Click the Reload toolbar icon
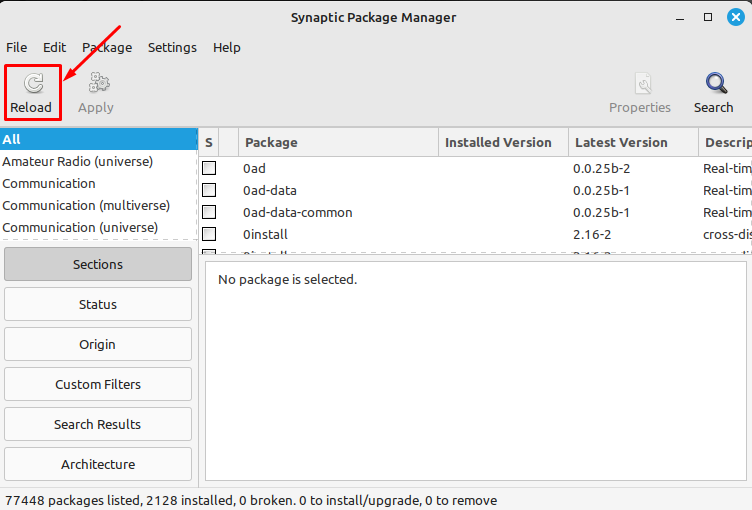Screen dimensions: 752x510 [33, 84]
